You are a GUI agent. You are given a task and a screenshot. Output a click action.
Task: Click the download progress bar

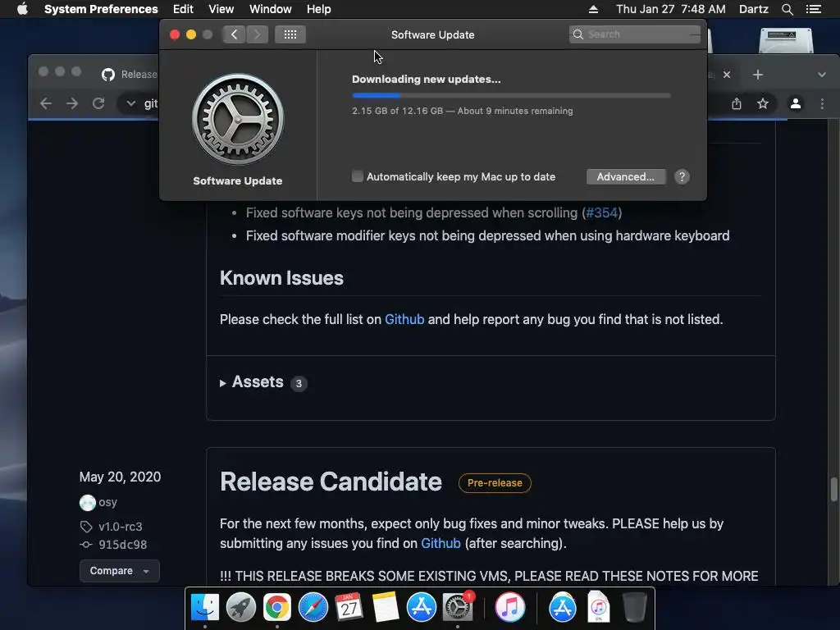click(511, 95)
